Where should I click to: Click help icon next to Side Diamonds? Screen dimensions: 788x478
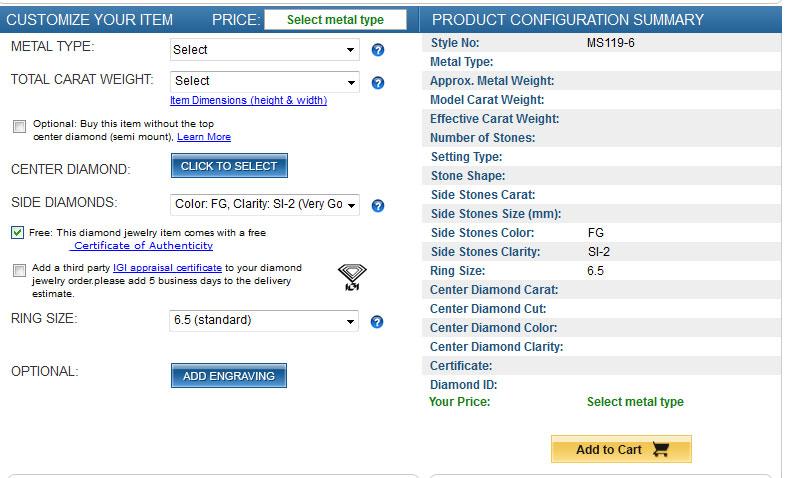point(378,206)
